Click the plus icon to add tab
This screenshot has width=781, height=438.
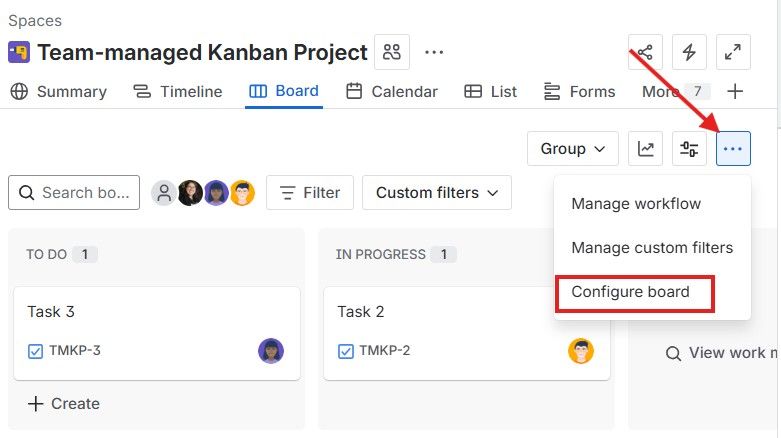coord(735,92)
